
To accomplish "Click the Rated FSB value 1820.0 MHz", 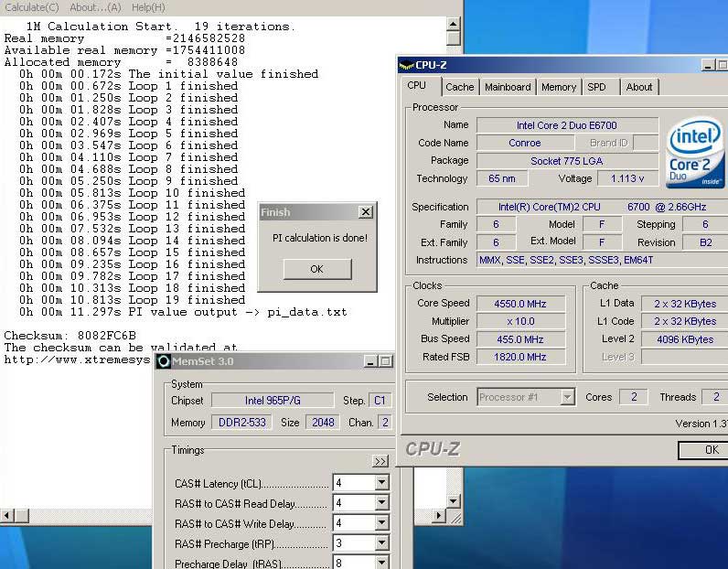I will 520,357.
